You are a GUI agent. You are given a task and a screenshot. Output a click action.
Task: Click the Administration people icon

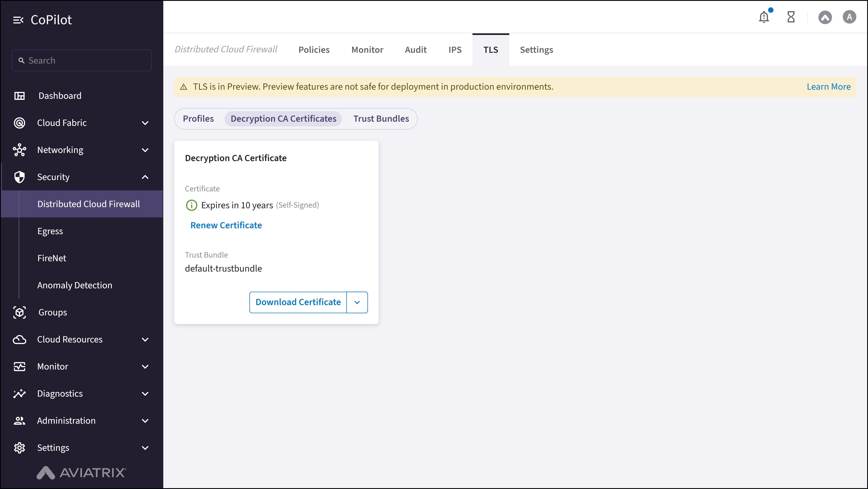pyautogui.click(x=20, y=421)
